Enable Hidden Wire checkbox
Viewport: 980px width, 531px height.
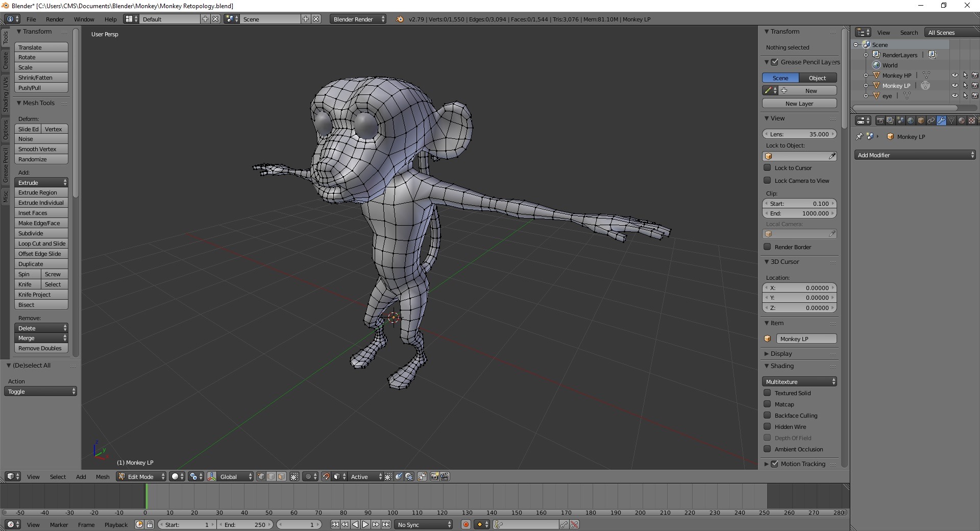click(x=767, y=426)
